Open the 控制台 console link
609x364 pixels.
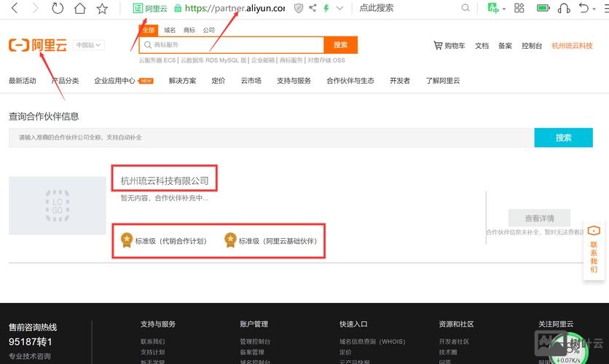(532, 46)
